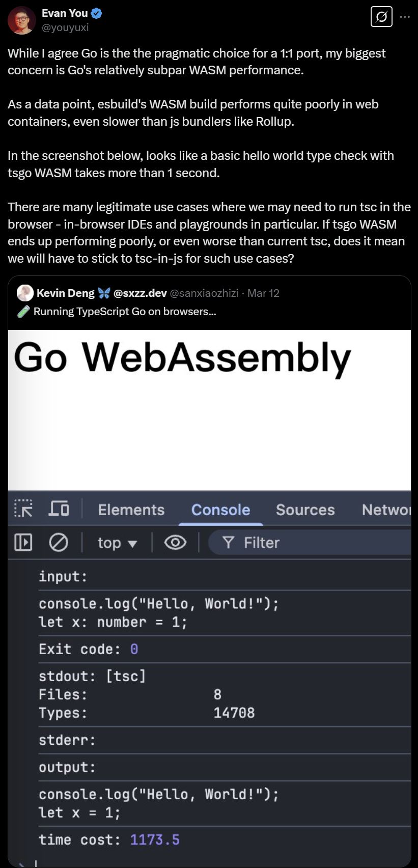The image size is (418, 868).
Task: Click the dropdown arrow beside top
Action: pyautogui.click(x=132, y=544)
